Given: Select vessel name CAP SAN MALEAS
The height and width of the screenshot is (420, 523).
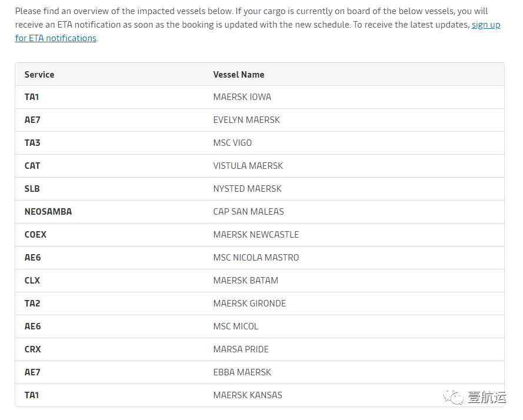Looking at the screenshot, I should pyautogui.click(x=248, y=212).
